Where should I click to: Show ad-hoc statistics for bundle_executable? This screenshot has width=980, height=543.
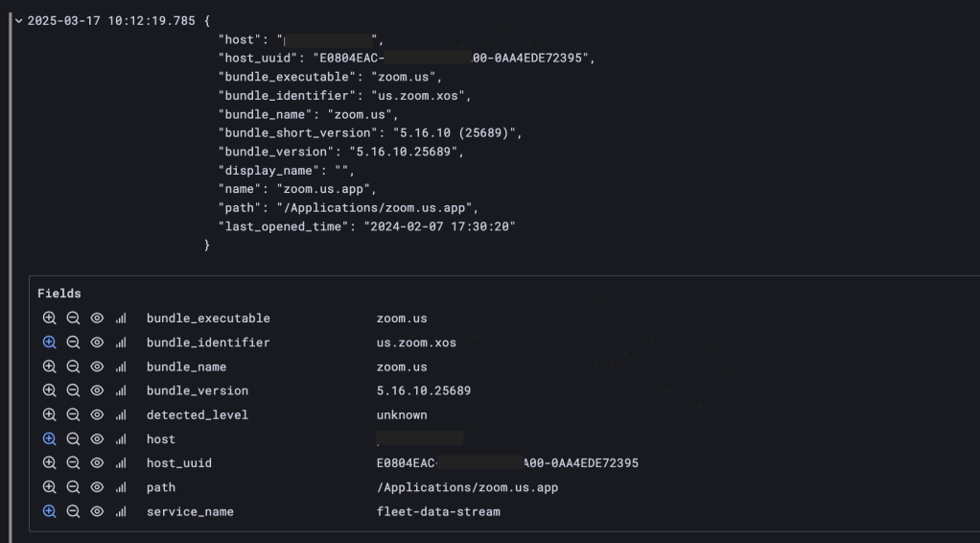point(121,319)
